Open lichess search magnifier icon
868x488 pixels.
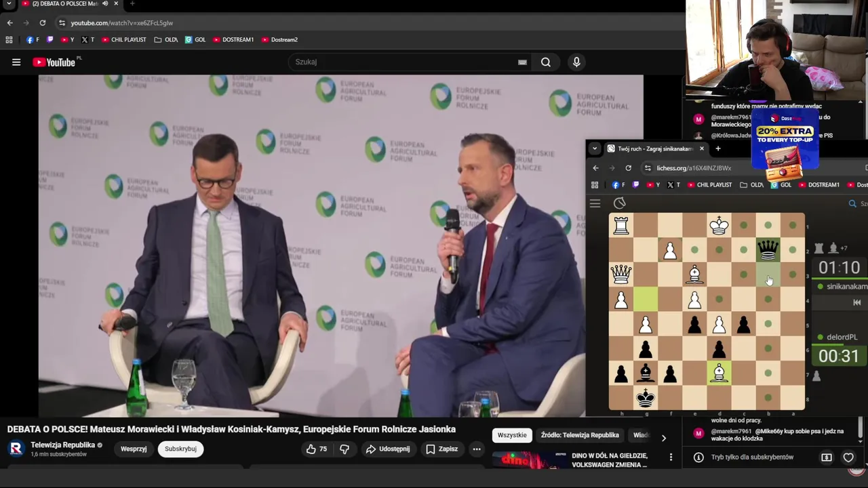point(852,203)
